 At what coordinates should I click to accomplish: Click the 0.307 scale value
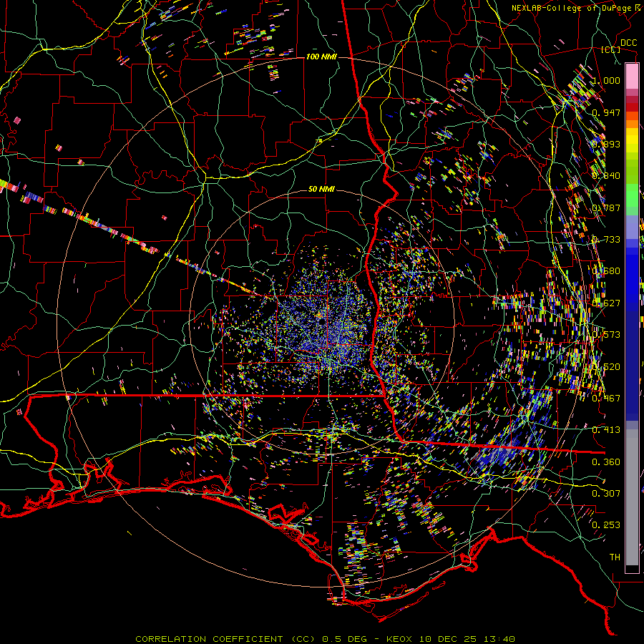coord(606,494)
